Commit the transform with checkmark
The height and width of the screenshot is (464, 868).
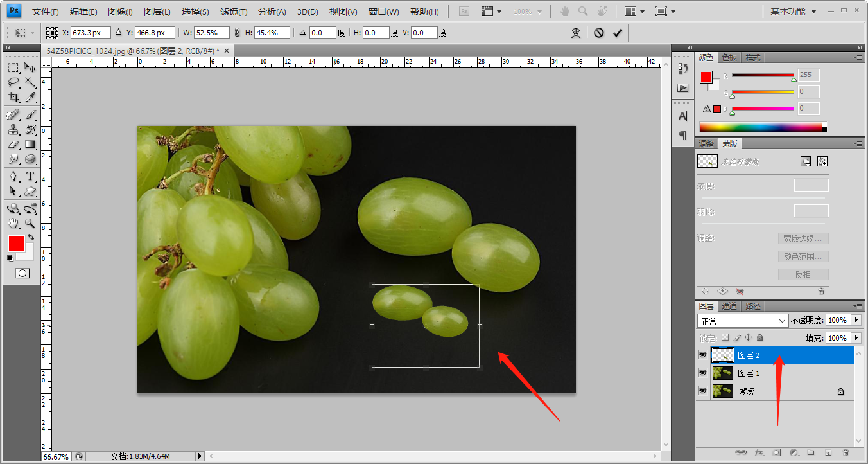[618, 33]
